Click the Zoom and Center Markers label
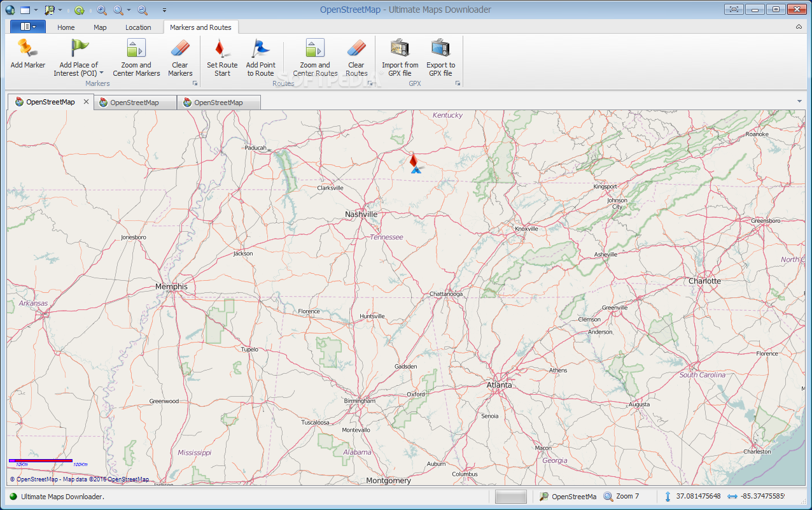The height and width of the screenshot is (510, 812). 136,69
